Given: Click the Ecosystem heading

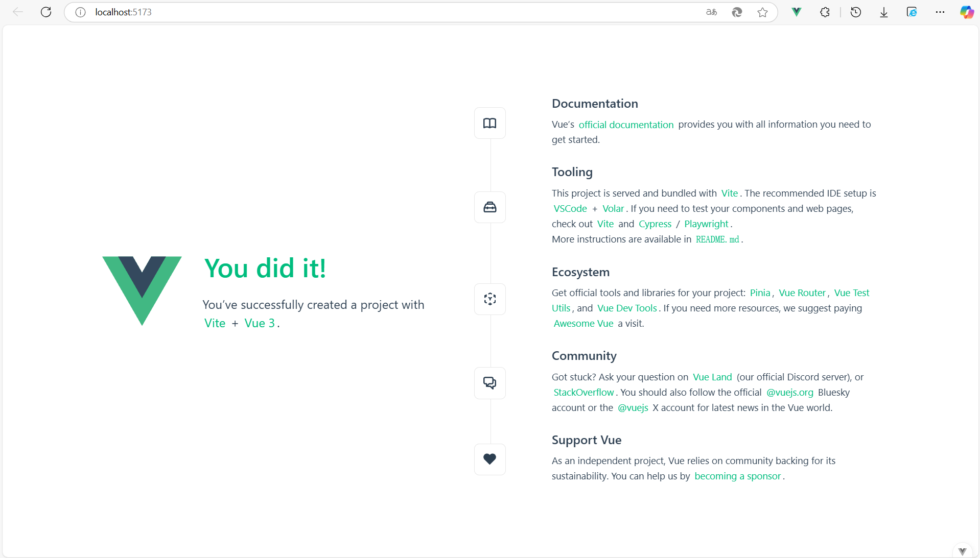Looking at the screenshot, I should (x=580, y=273).
